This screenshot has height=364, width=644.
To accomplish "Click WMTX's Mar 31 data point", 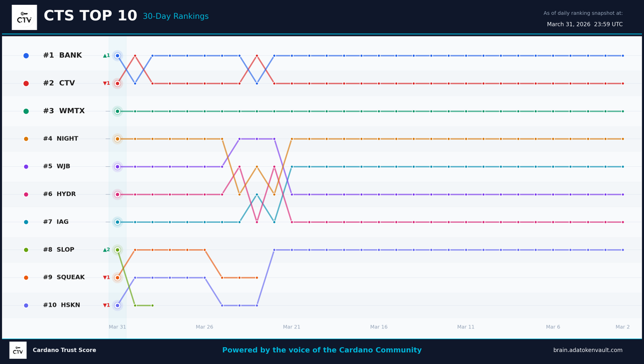I will tap(118, 111).
